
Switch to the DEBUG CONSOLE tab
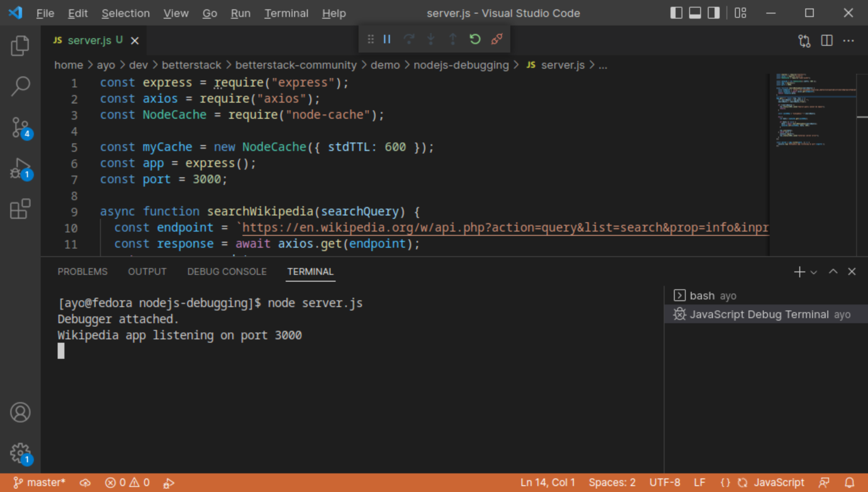227,271
